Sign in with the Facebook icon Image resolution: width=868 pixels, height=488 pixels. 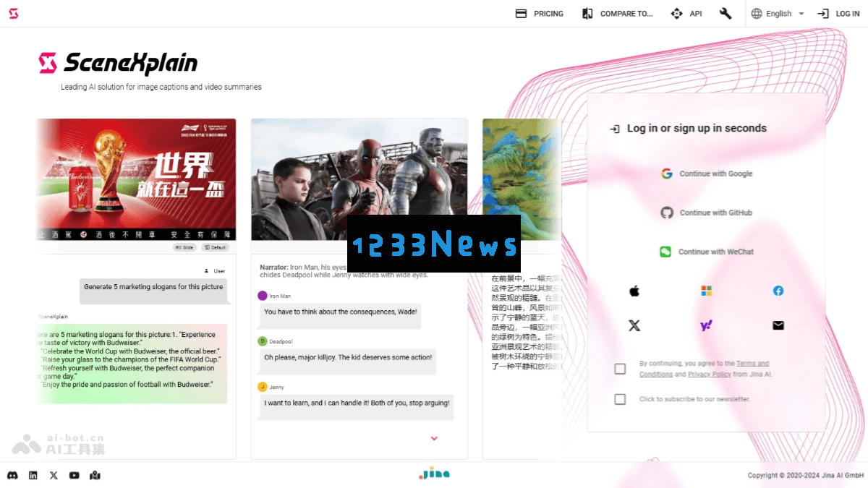click(778, 291)
